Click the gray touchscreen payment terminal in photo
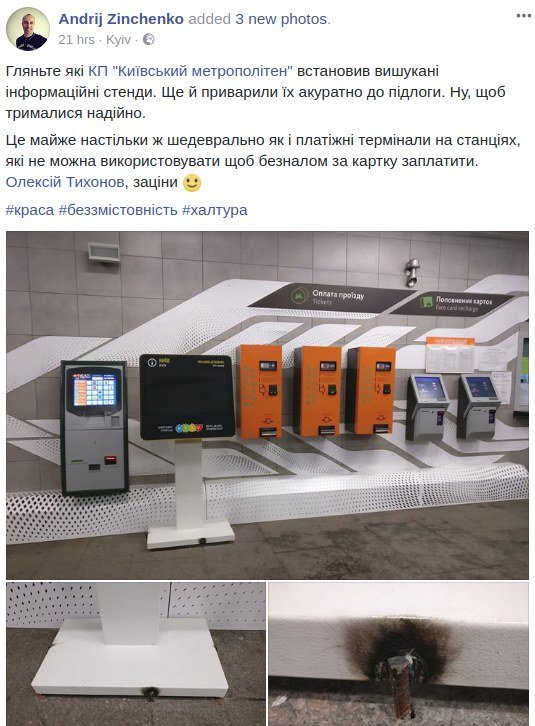Image resolution: width=535 pixels, height=726 pixels. click(x=94, y=426)
